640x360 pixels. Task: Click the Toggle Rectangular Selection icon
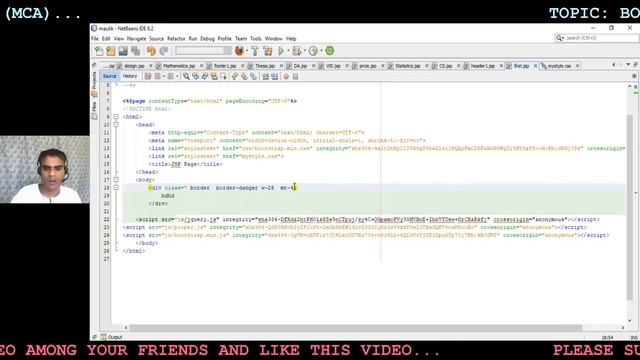(x=223, y=76)
